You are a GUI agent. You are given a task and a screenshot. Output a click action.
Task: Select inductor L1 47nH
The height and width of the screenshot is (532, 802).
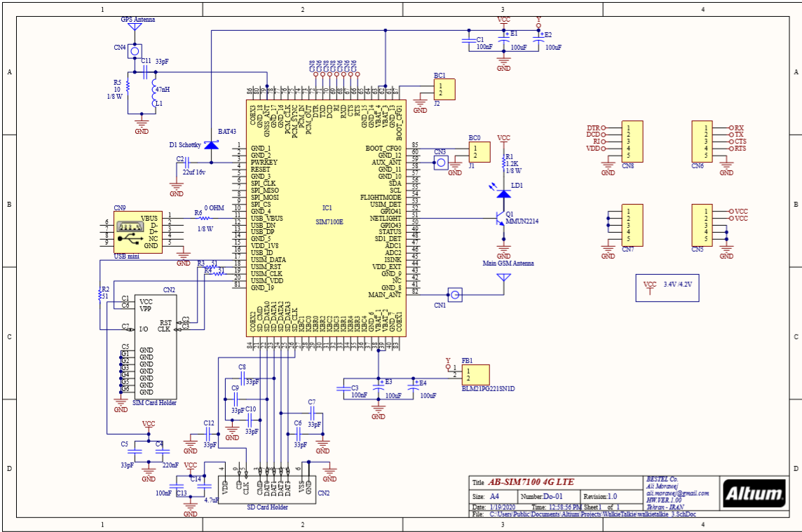pos(154,94)
